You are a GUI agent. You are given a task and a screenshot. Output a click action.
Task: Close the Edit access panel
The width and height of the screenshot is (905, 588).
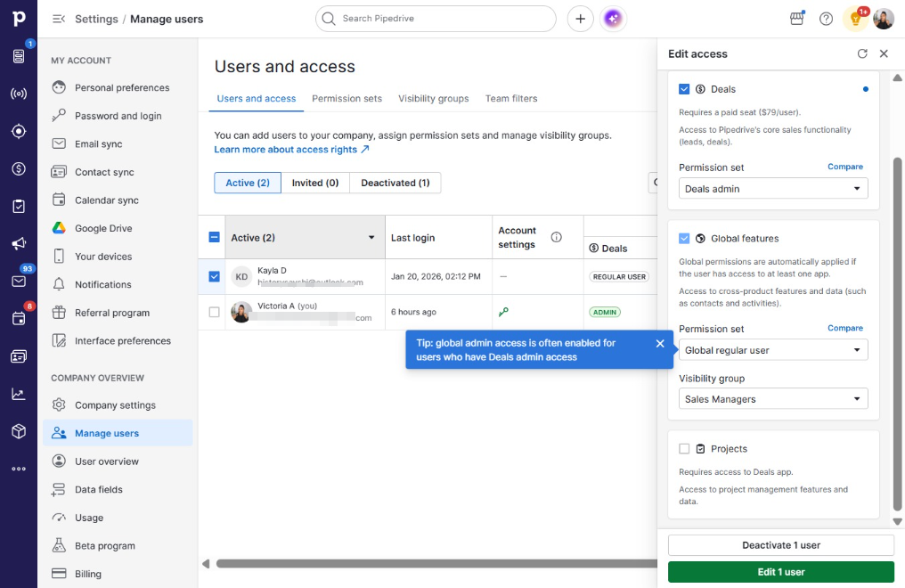[x=884, y=53]
